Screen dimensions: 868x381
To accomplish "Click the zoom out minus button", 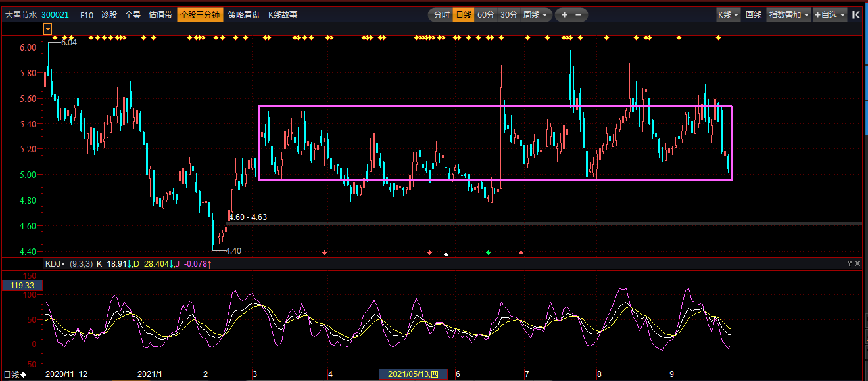I will tap(579, 14).
